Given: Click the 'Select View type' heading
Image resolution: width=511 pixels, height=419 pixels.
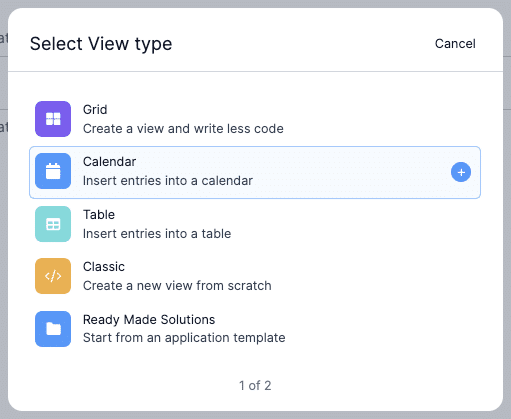Looking at the screenshot, I should (x=101, y=44).
